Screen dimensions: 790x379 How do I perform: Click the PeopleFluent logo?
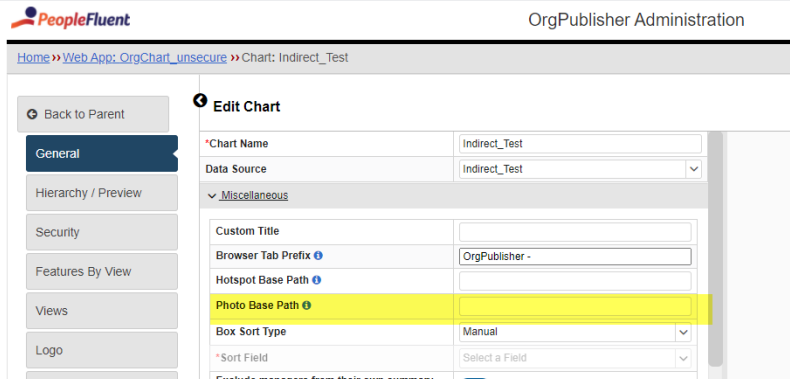click(71, 18)
